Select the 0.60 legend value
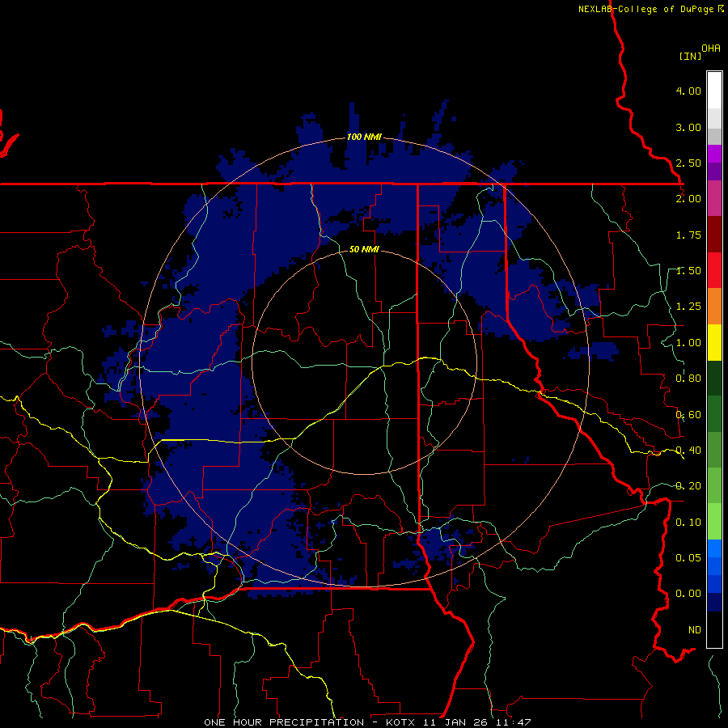The height and width of the screenshot is (728, 728). [x=688, y=415]
